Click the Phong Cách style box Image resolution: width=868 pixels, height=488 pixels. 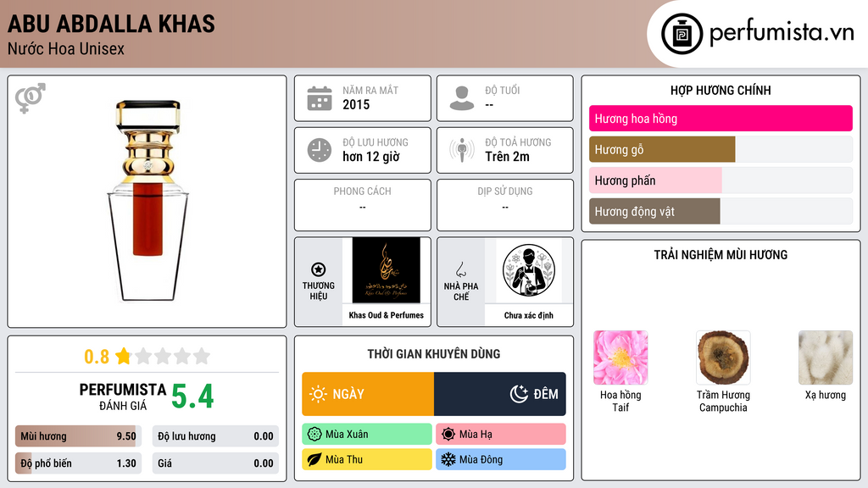click(x=363, y=205)
